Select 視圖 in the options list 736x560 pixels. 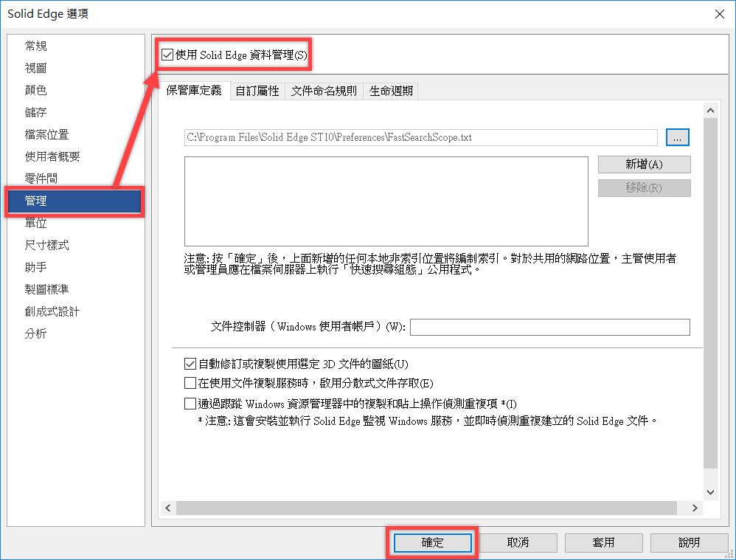(35, 68)
